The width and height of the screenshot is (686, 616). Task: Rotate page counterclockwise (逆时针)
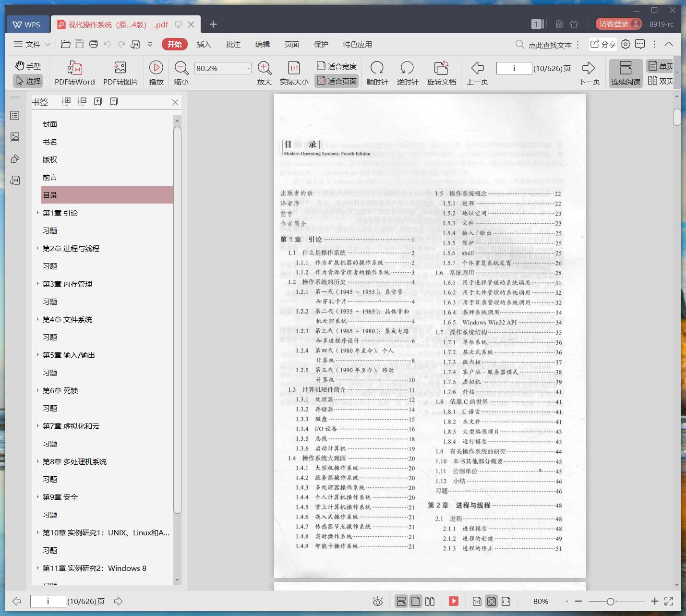point(407,73)
